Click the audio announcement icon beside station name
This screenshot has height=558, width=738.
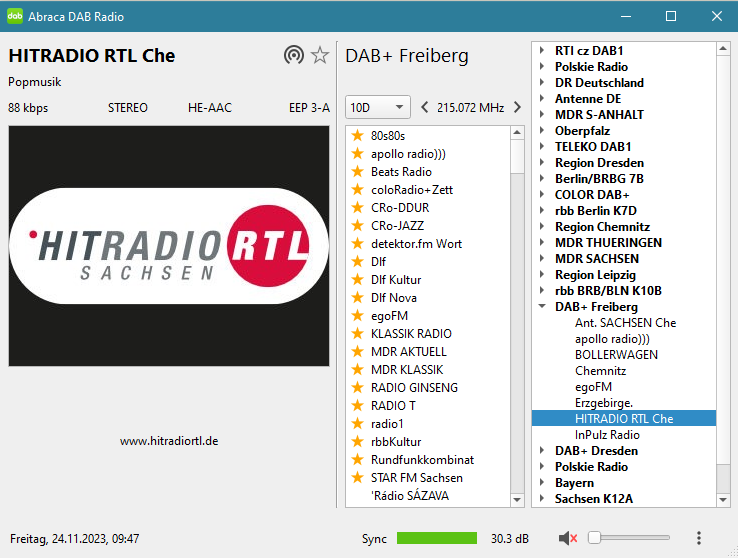pos(293,55)
